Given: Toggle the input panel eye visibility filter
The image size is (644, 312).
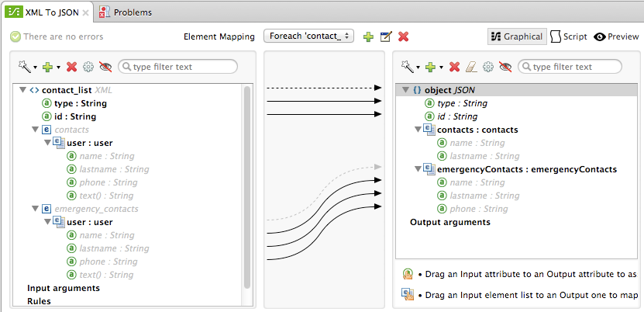Looking at the screenshot, I should (105, 68).
